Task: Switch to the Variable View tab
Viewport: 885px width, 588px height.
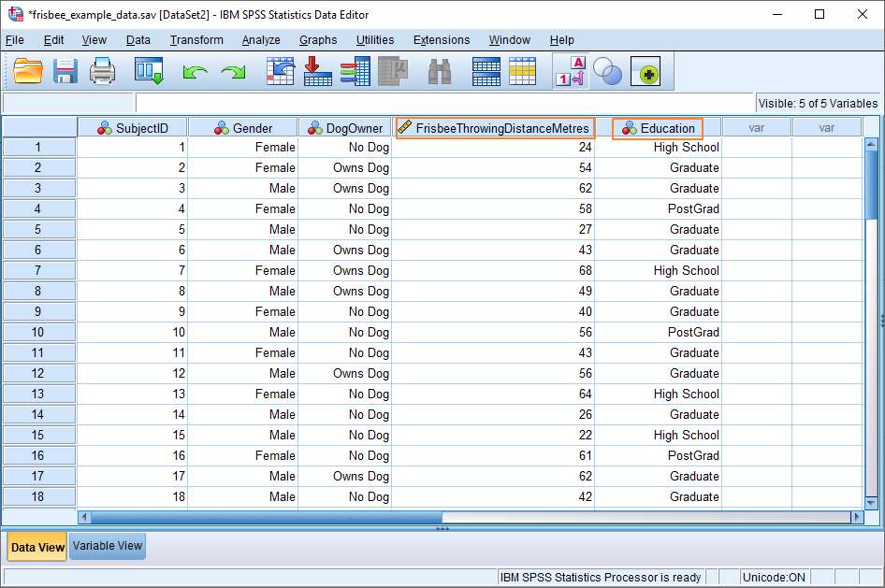Action: (108, 546)
